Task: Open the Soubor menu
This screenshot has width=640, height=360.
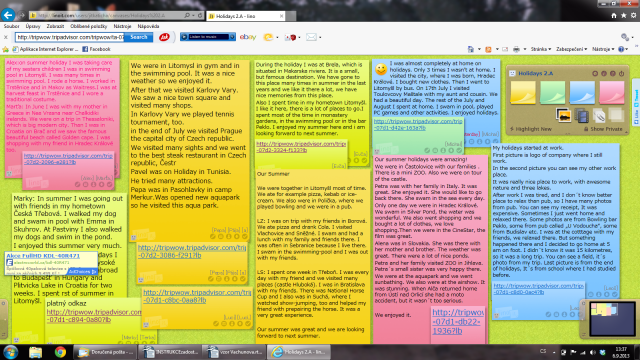Action: (x=11, y=26)
